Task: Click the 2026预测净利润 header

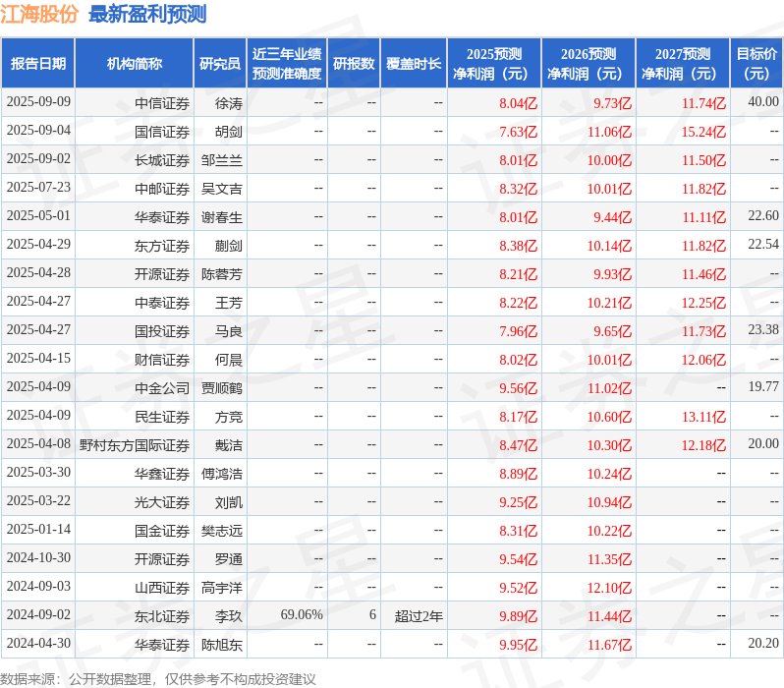Action: coord(588,64)
